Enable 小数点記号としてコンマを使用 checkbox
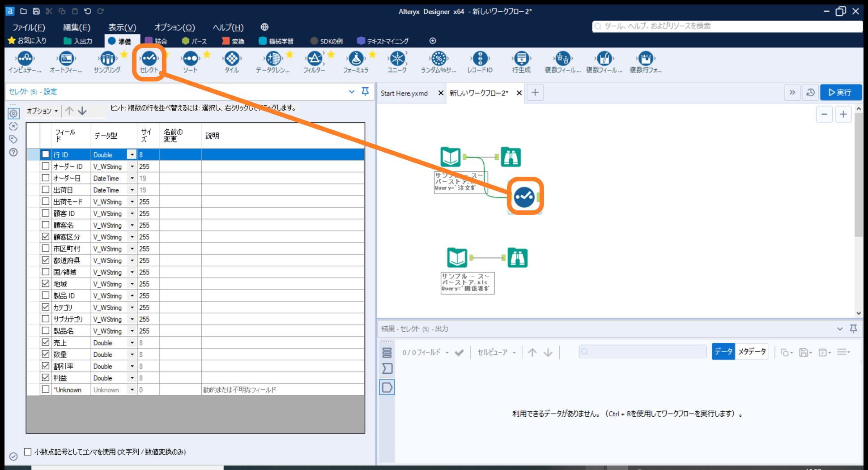The image size is (868, 470). (x=28, y=452)
